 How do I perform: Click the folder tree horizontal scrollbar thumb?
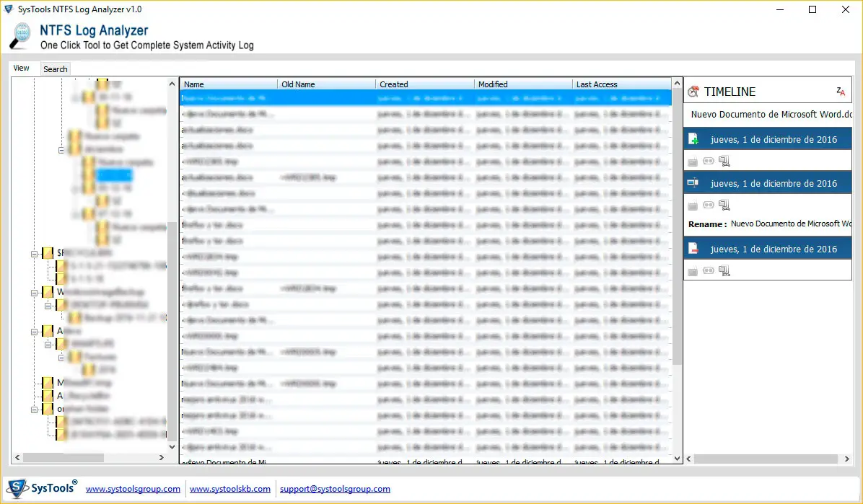pyautogui.click(x=63, y=457)
